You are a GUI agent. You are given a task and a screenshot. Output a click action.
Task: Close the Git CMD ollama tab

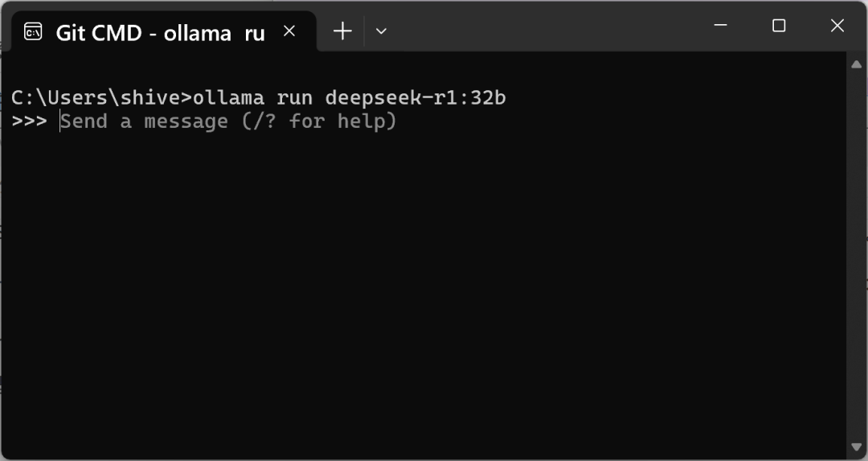[x=289, y=31]
